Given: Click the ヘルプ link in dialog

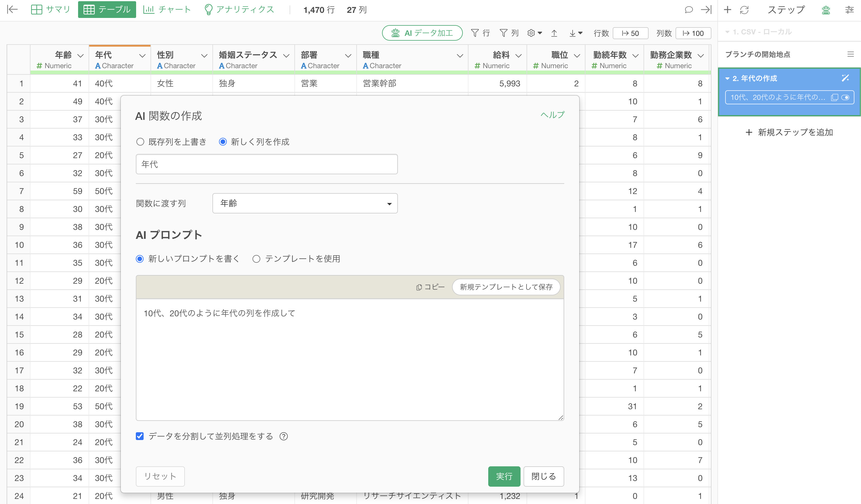Looking at the screenshot, I should 552,115.
